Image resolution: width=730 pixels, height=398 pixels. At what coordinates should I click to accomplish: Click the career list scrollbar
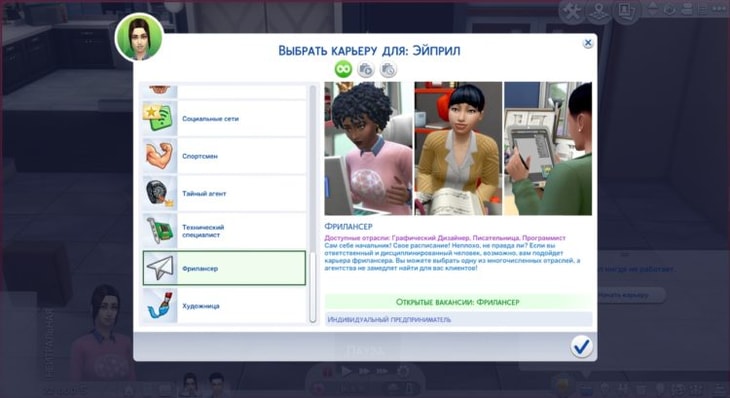313,203
